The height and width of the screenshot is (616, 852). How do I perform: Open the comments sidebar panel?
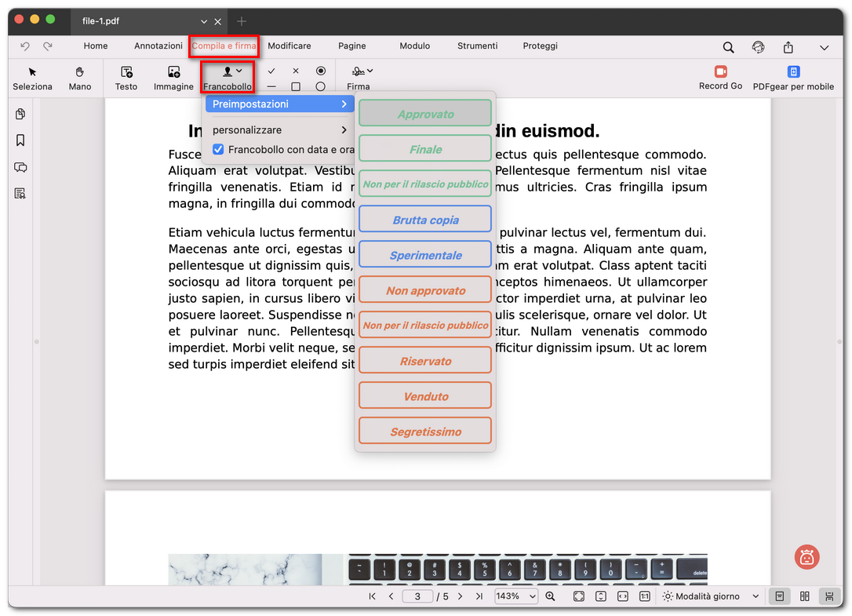20,167
